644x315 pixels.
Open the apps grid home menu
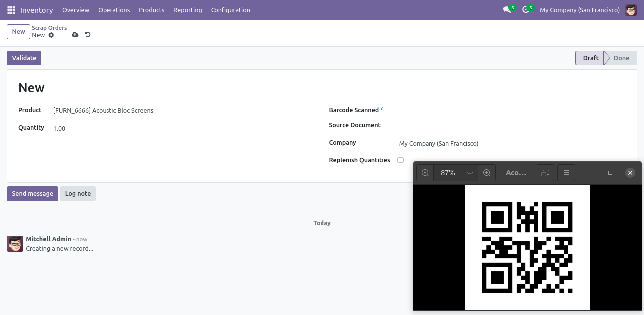(x=11, y=10)
